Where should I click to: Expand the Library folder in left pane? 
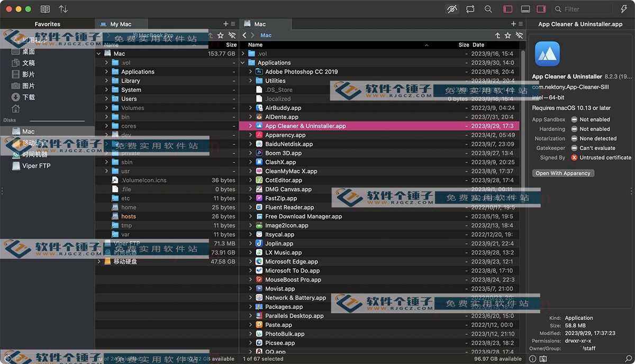(x=107, y=80)
